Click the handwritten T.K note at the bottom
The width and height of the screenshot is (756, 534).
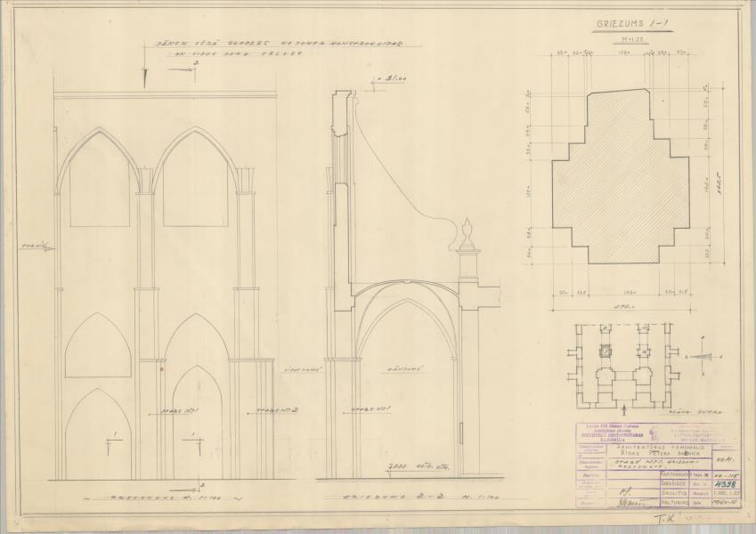click(665, 520)
